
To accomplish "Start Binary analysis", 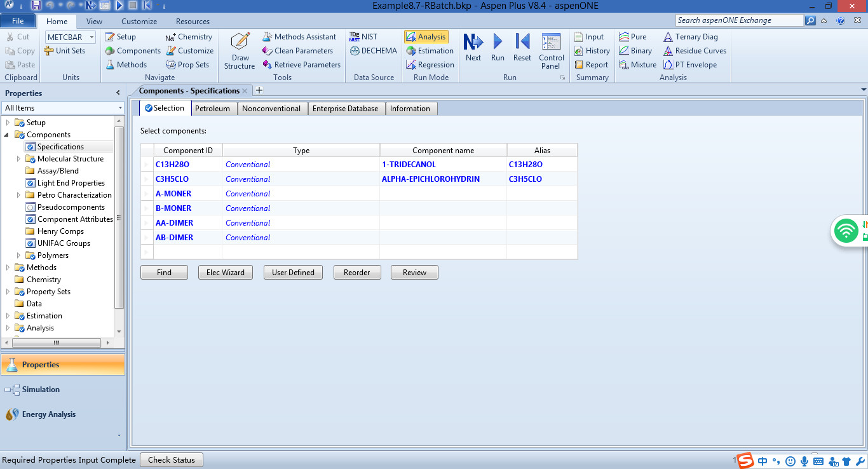I will pyautogui.click(x=635, y=51).
